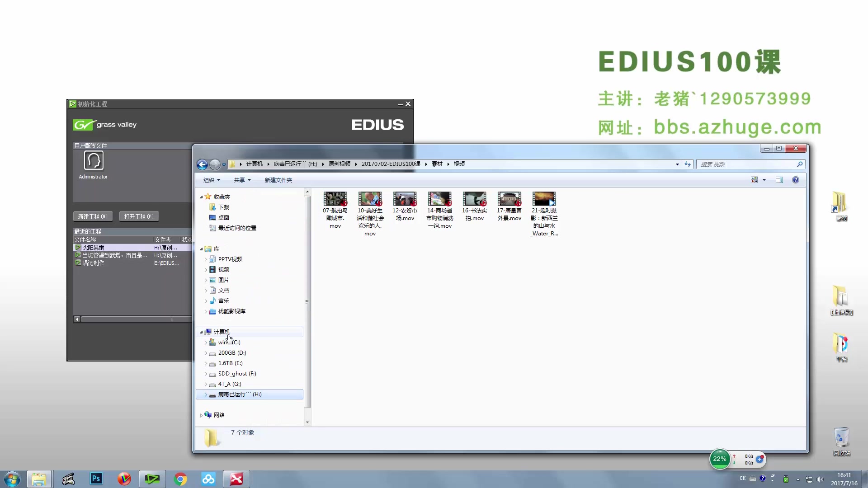Expand the PPTV视频 library

tap(206, 259)
